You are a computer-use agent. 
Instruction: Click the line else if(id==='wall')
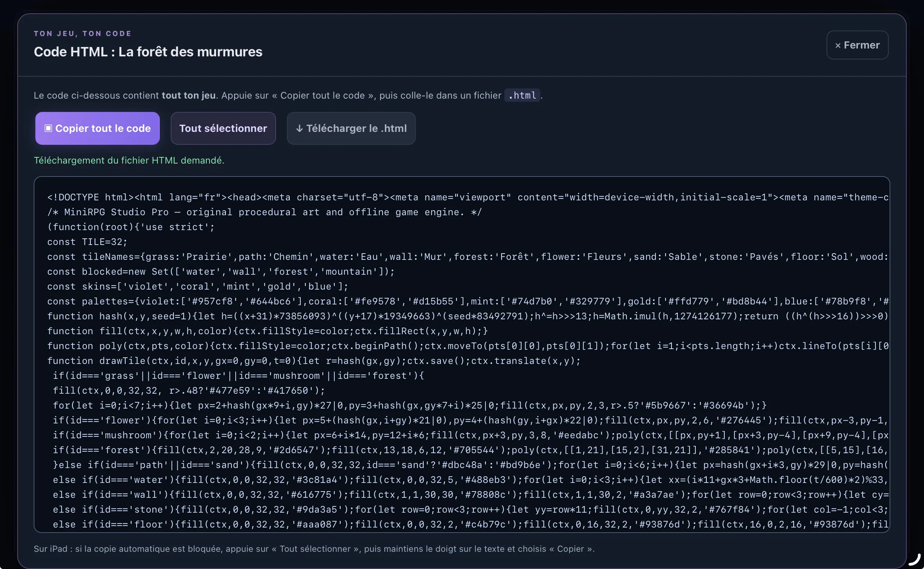tap(471, 495)
